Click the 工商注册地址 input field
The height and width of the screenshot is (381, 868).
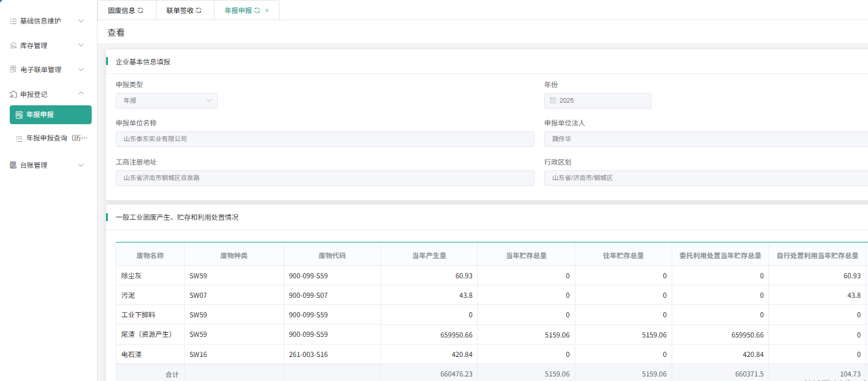click(324, 178)
